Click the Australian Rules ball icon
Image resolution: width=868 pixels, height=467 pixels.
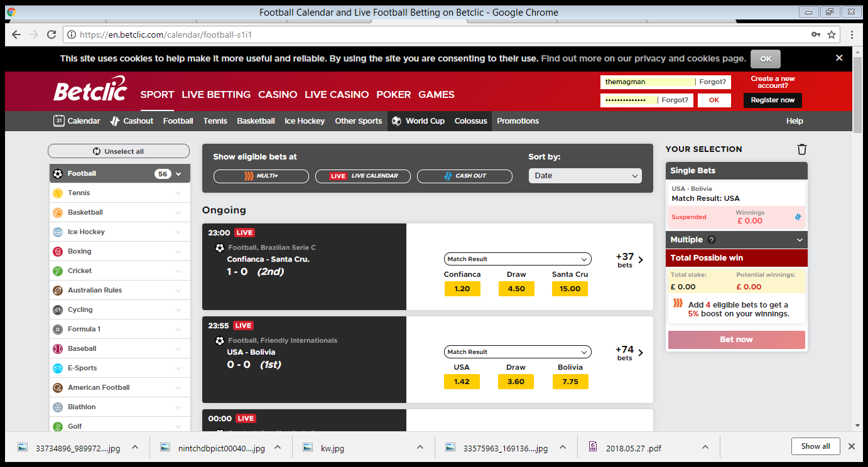(58, 290)
